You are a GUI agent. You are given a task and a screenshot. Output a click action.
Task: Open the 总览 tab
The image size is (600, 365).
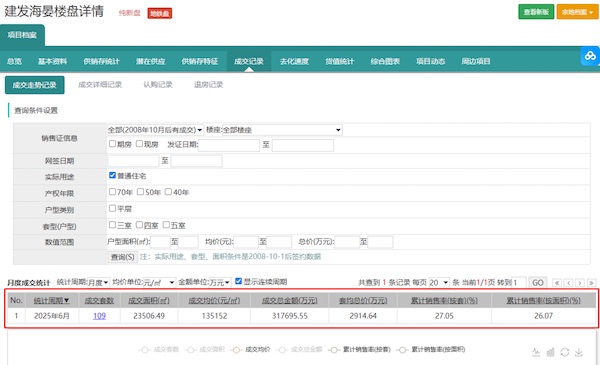point(14,61)
